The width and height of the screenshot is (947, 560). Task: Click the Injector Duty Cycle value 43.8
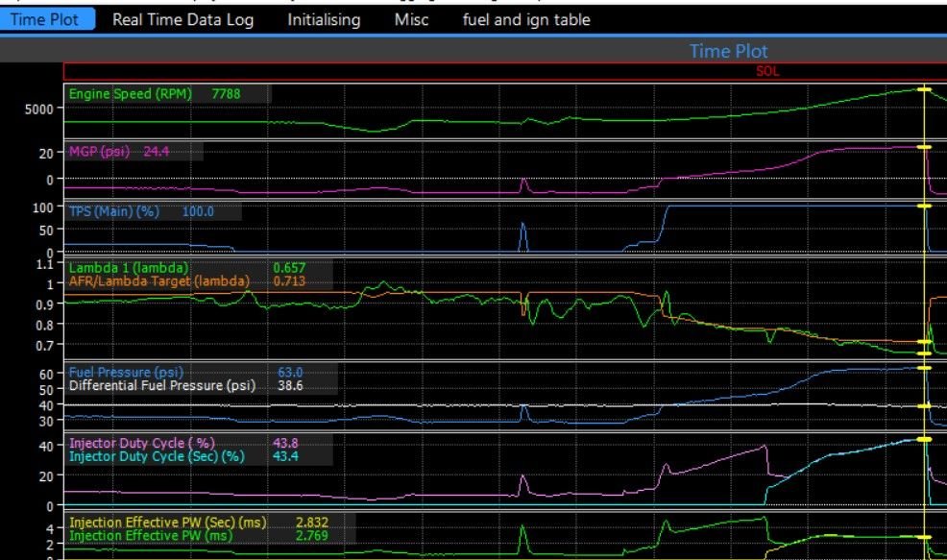pyautogui.click(x=285, y=443)
